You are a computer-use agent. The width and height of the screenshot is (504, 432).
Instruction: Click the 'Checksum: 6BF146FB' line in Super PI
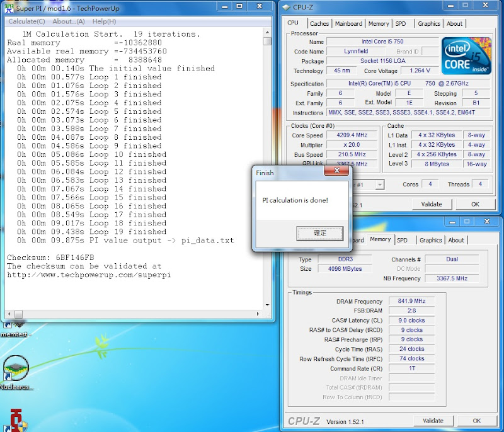50,258
